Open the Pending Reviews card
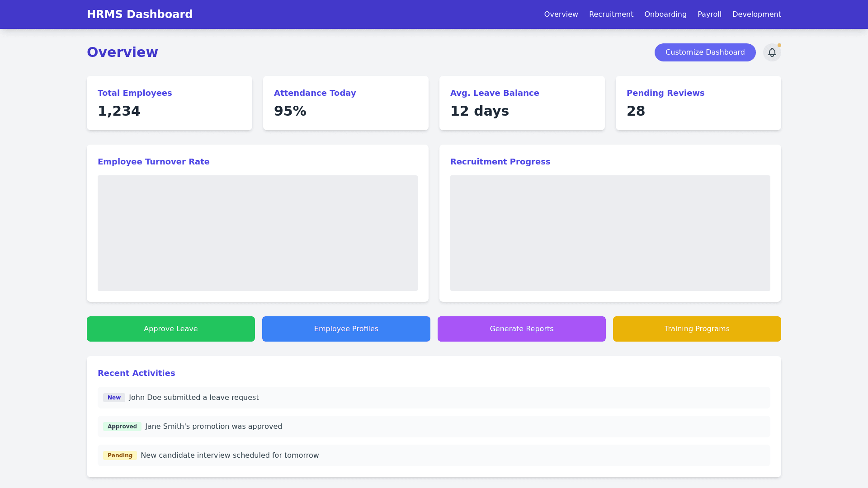The image size is (868, 488). (698, 103)
